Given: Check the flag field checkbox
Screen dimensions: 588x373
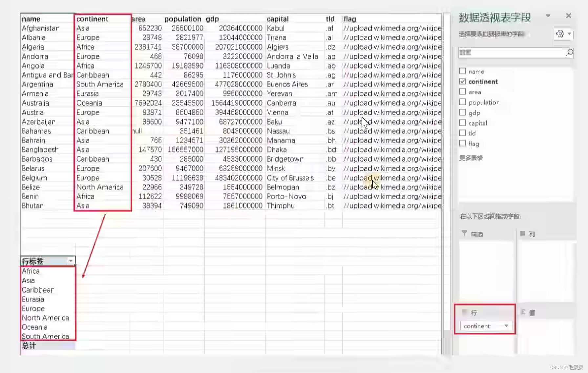Looking at the screenshot, I should tap(462, 143).
